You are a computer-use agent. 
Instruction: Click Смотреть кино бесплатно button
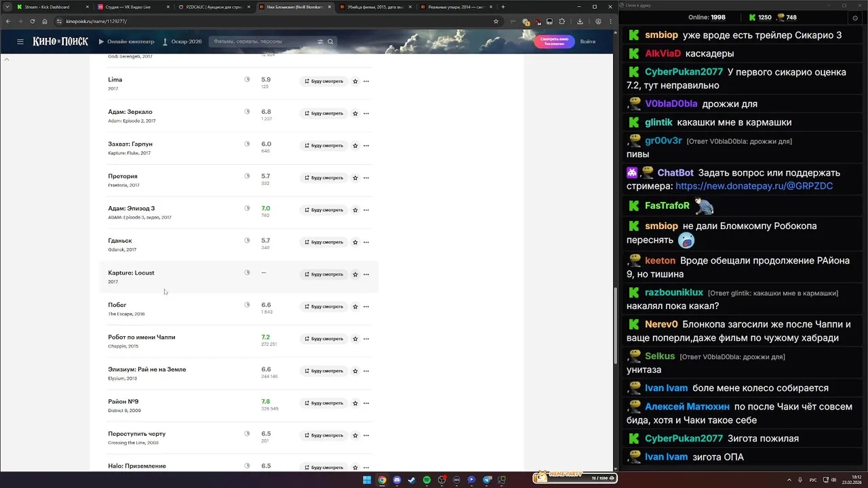click(x=554, y=41)
